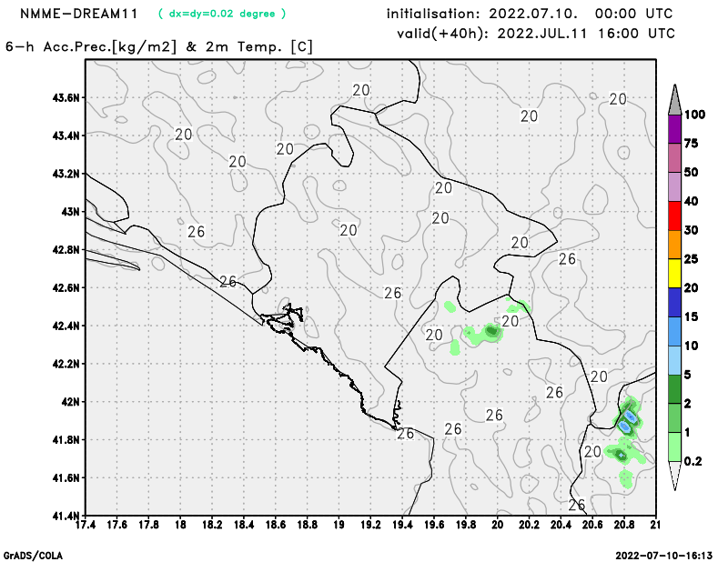This screenshot has height=562, width=728.
Task: Click the GrADS/COLA footer label
Action: click(x=33, y=556)
